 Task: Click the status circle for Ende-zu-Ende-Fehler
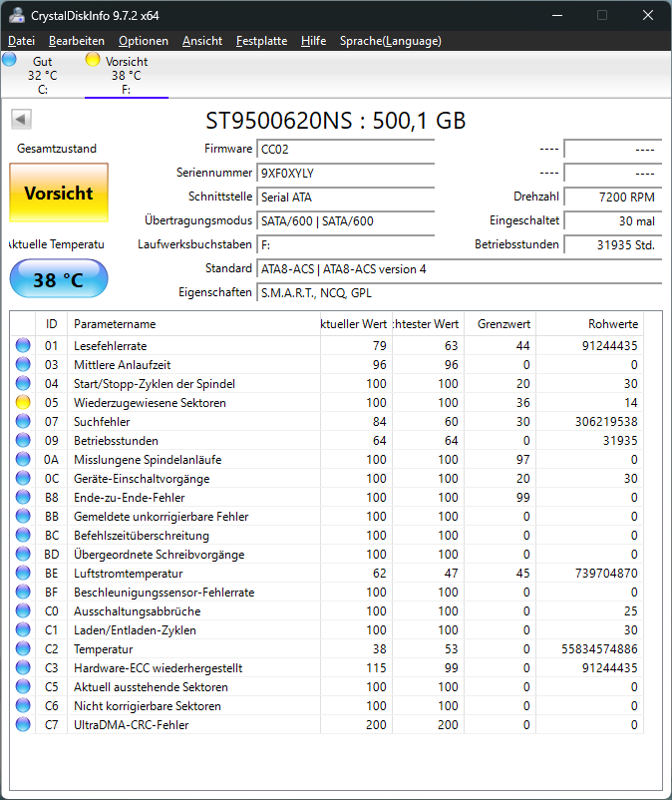[x=23, y=497]
